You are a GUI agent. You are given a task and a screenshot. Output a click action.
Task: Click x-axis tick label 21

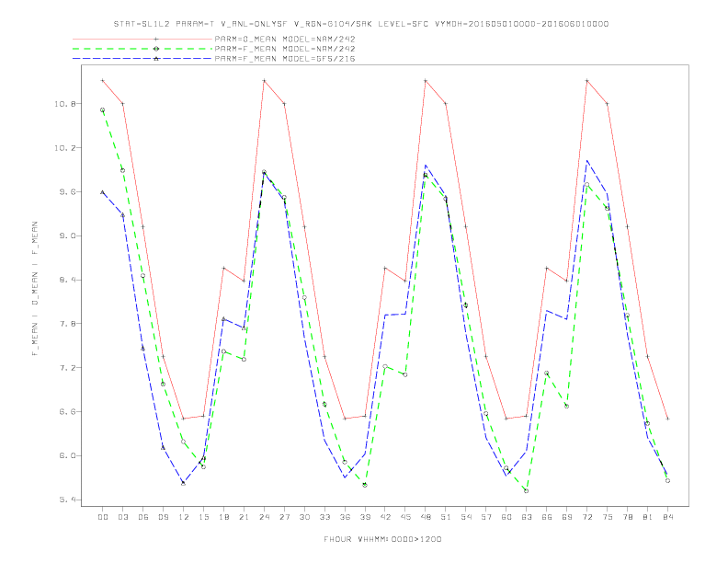click(244, 517)
